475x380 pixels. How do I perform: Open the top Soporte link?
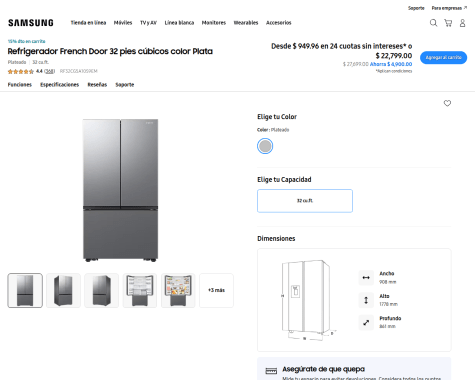click(x=416, y=8)
